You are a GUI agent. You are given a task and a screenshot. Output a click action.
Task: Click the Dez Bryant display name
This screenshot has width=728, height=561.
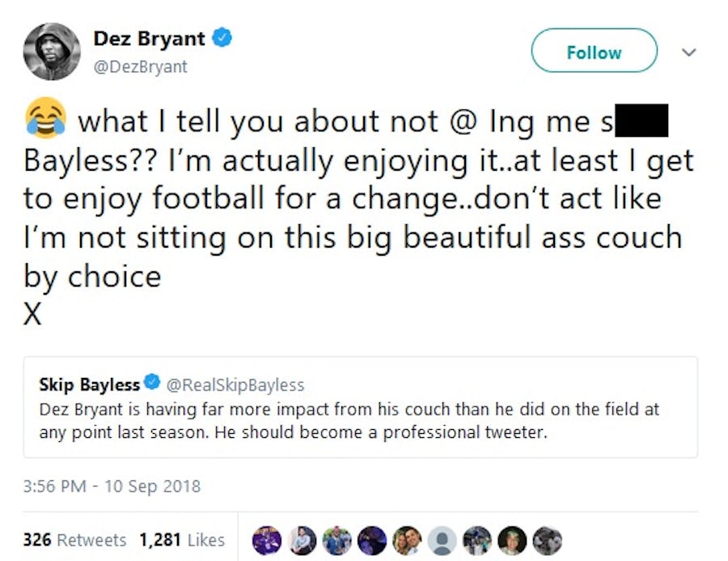[150, 38]
